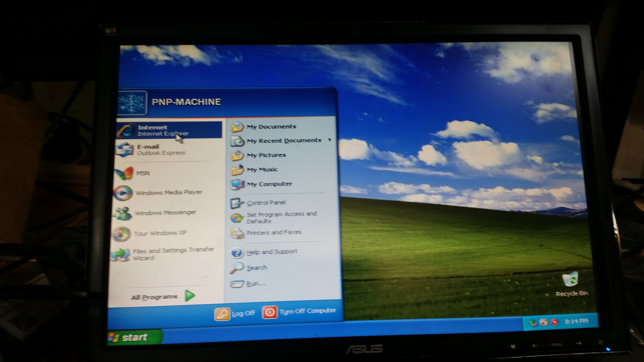Click the PNP-MACHINE user name
644x362 pixels.
(186, 102)
